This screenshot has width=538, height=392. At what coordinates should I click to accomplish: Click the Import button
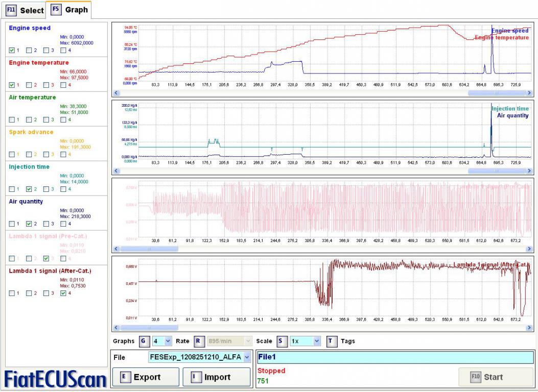[x=217, y=377]
